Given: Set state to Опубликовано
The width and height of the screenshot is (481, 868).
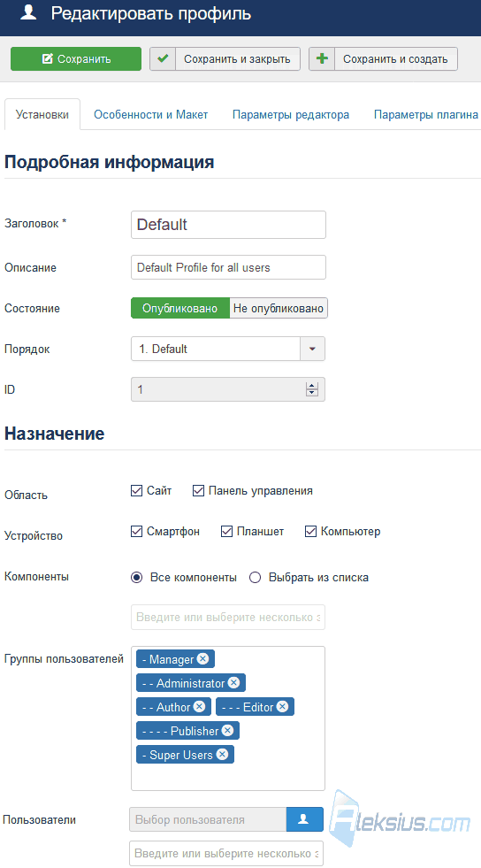Looking at the screenshot, I should [x=180, y=308].
